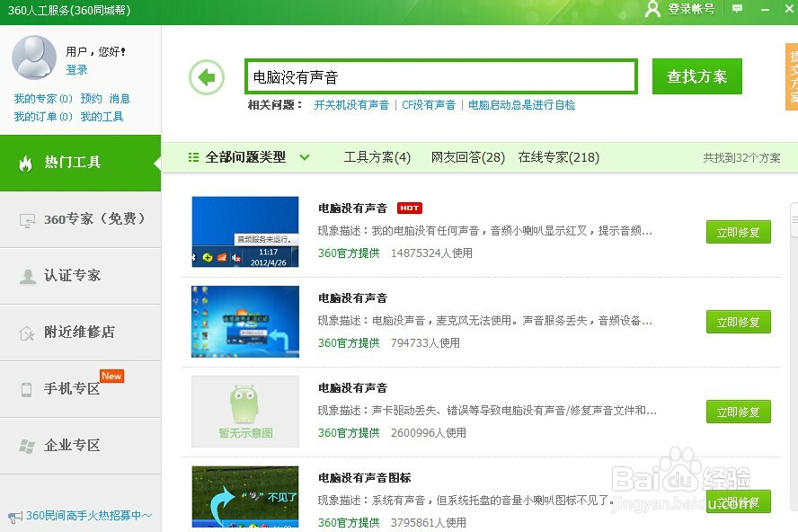Viewport: 798px width, 532px height.
Task: Click related question 电脑启动总是进行自检
Action: pyautogui.click(x=521, y=105)
